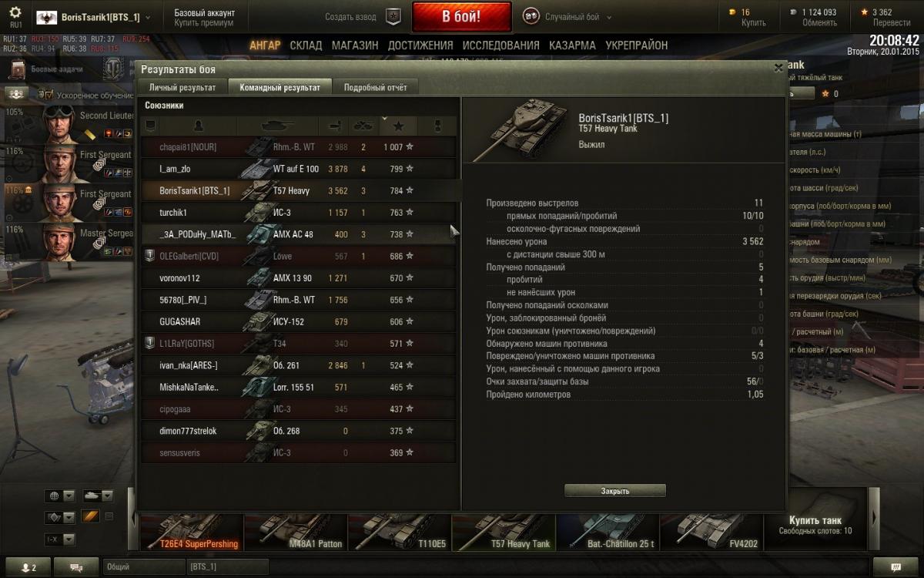924x578 pixels.
Task: Sort allies by damage column icon
Action: click(335, 126)
